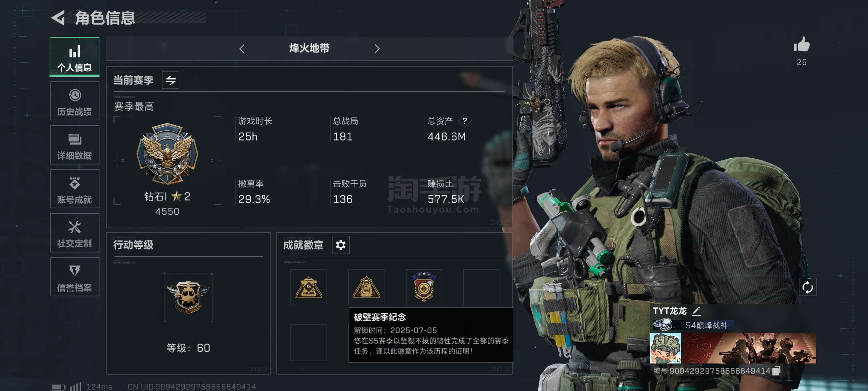
Task: Open the 账号成就 tab
Action: (x=75, y=189)
